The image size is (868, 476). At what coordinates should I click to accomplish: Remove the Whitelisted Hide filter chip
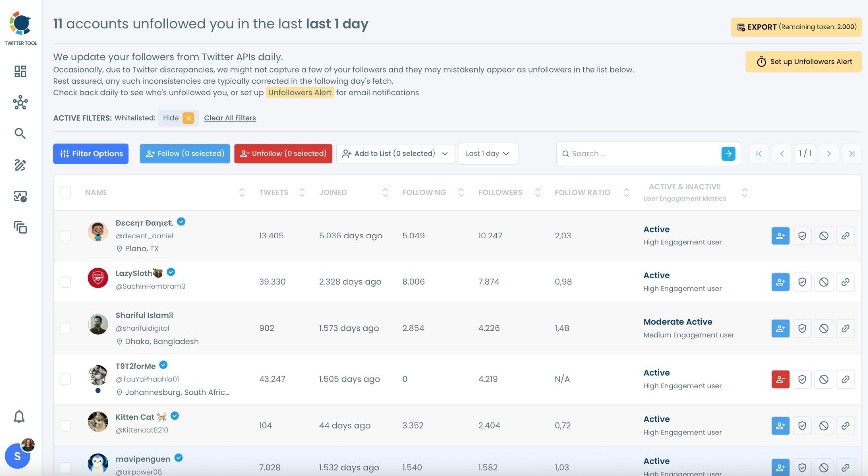(x=188, y=118)
